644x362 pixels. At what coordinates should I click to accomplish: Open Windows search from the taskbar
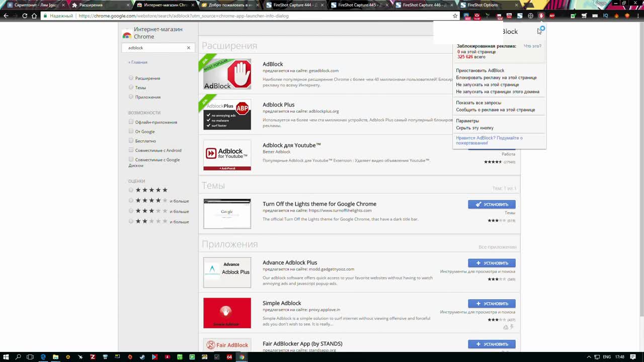[x=18, y=357]
